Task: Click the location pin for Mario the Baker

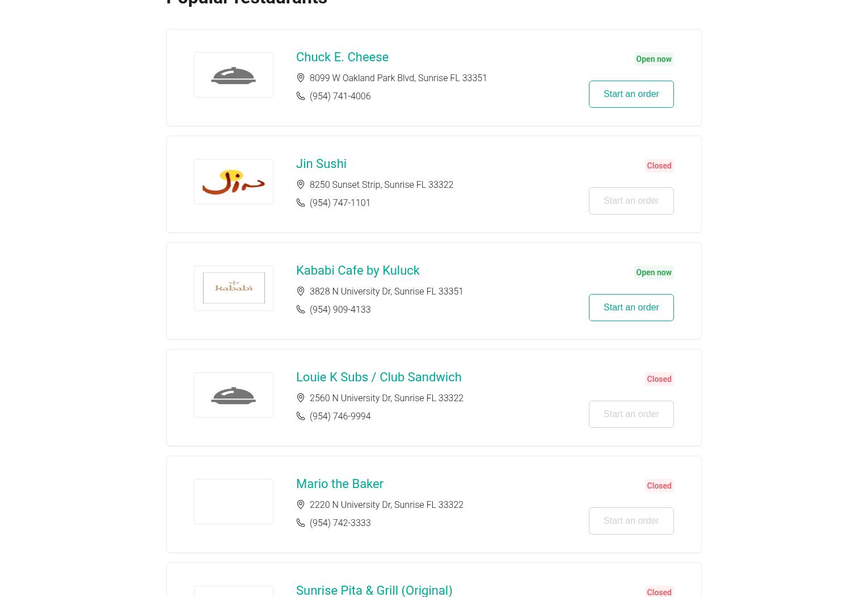Action: (301, 504)
